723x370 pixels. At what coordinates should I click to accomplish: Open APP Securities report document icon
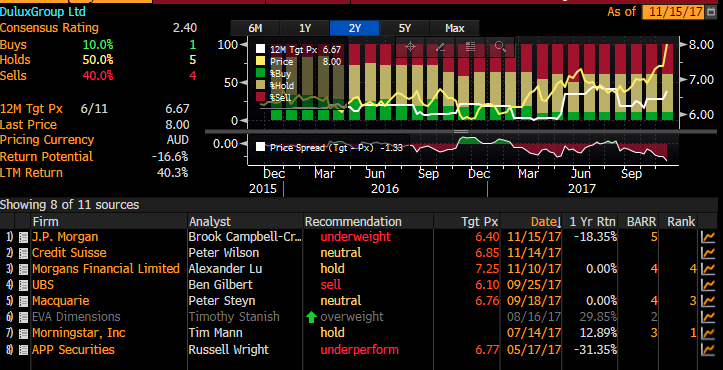click(x=23, y=350)
